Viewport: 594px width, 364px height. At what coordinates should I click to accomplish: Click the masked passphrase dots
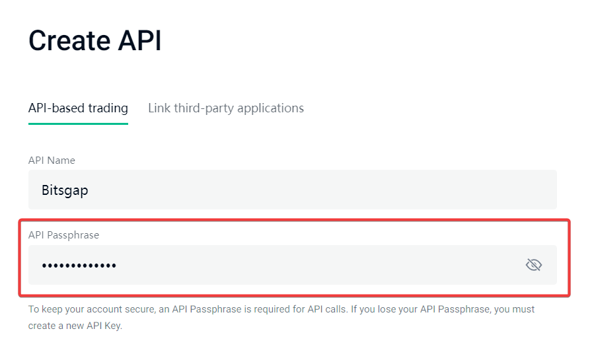coord(79,266)
